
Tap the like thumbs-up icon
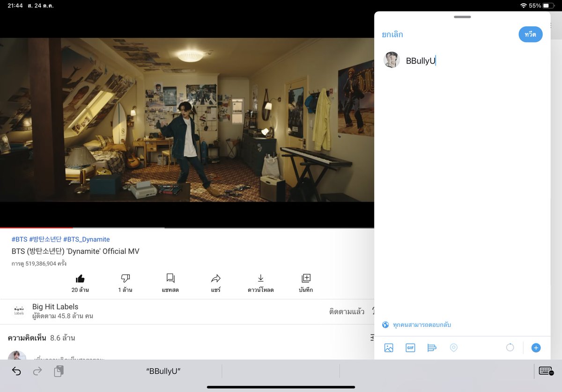pos(80,278)
